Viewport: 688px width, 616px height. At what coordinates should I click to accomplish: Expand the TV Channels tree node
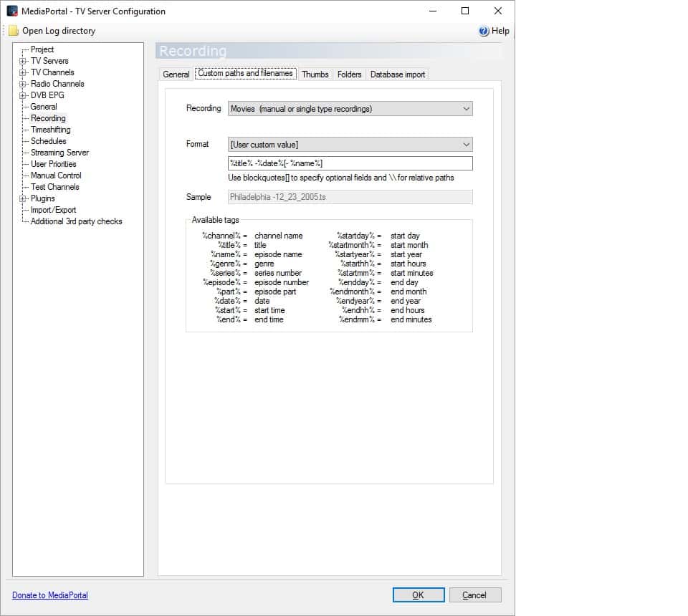click(23, 73)
